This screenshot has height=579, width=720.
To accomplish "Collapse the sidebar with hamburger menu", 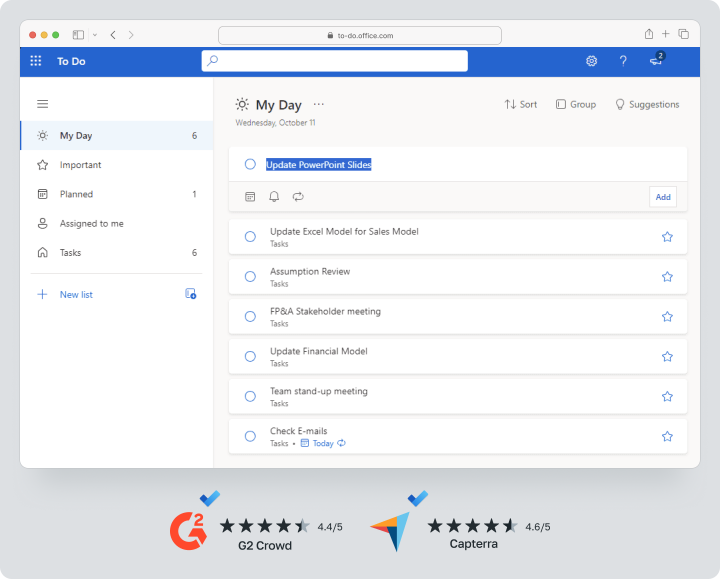I will (x=42, y=104).
